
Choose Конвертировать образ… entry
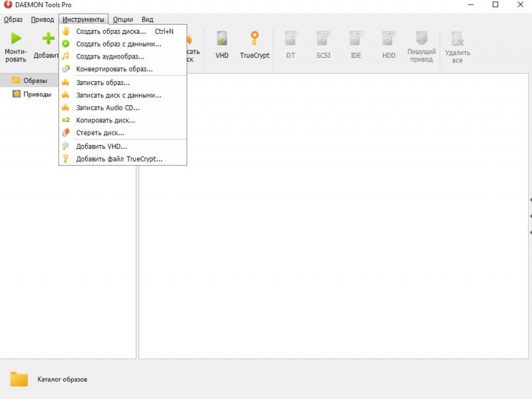tap(123, 69)
